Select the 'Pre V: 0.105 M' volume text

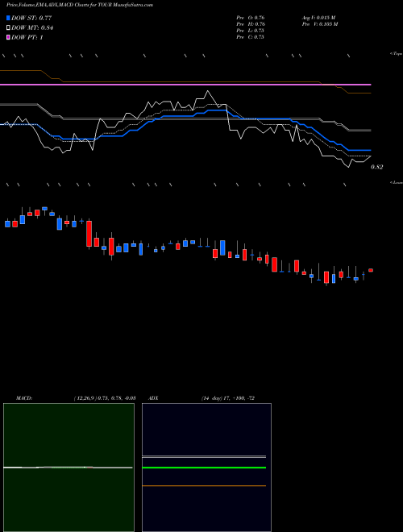click(320, 24)
